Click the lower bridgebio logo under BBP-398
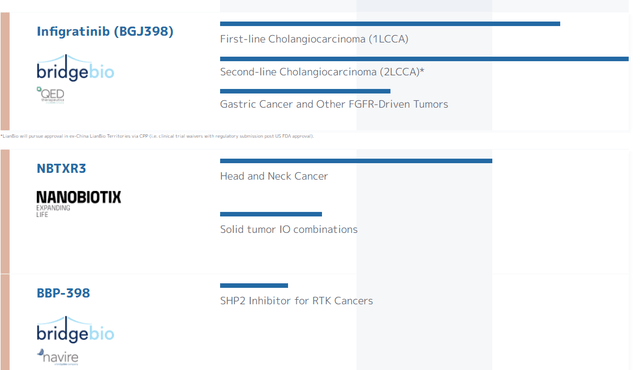The width and height of the screenshot is (640, 370). click(76, 329)
